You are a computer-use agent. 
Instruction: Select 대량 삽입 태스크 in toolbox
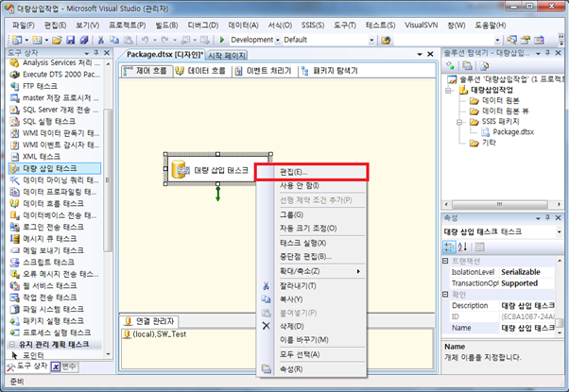54,168
